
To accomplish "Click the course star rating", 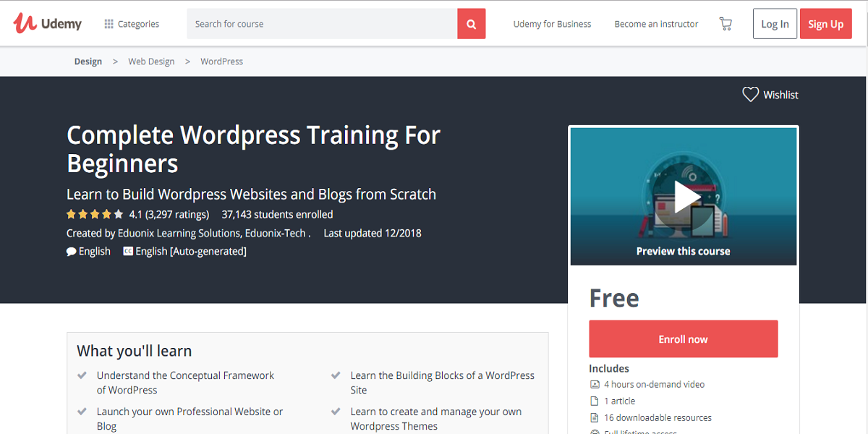I will coord(95,214).
